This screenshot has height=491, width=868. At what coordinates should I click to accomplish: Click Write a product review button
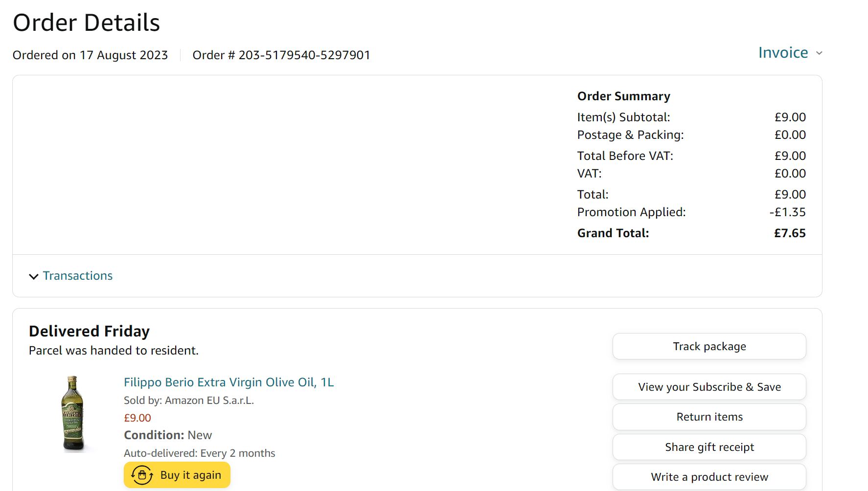pos(709,477)
